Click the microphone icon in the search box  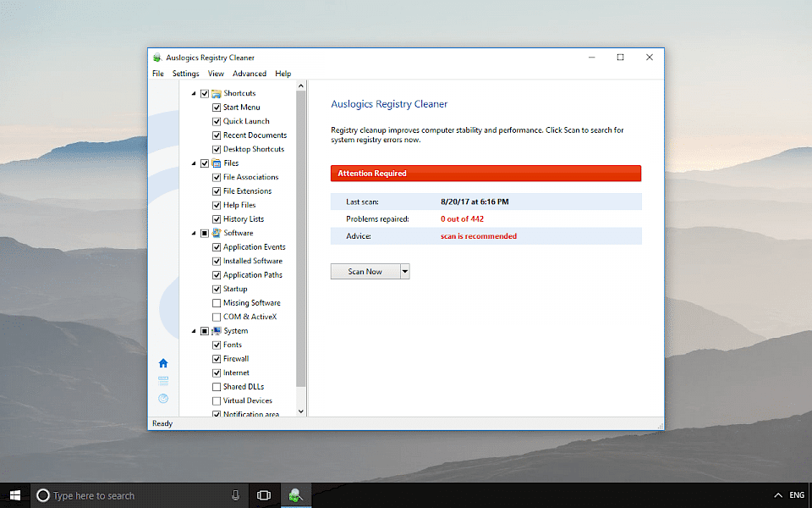[236, 495]
